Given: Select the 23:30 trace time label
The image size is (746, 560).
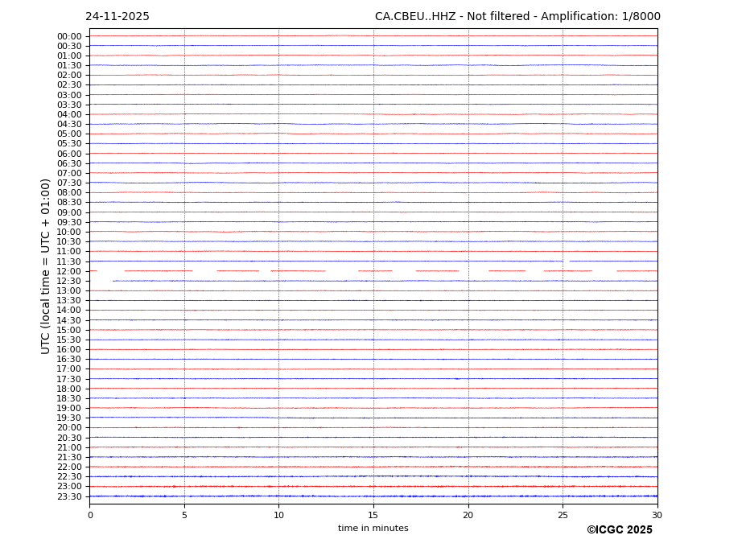Looking at the screenshot, I should (x=69, y=496).
